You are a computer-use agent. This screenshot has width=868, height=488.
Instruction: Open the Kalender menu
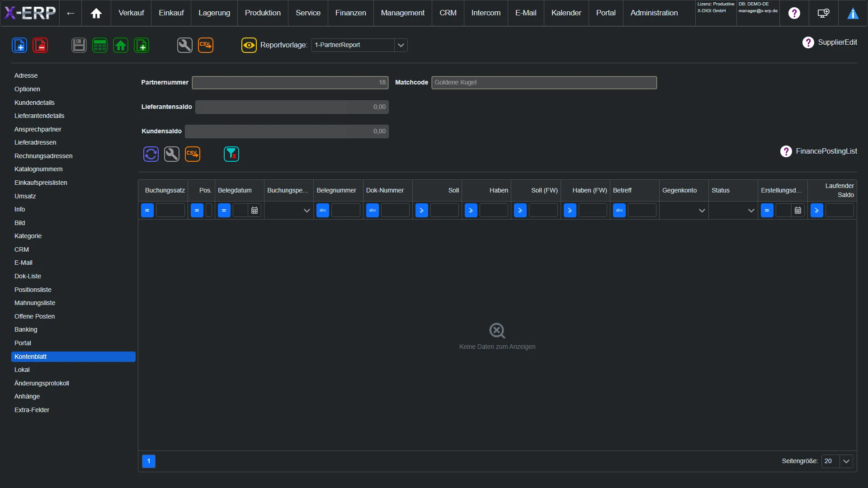pos(566,13)
